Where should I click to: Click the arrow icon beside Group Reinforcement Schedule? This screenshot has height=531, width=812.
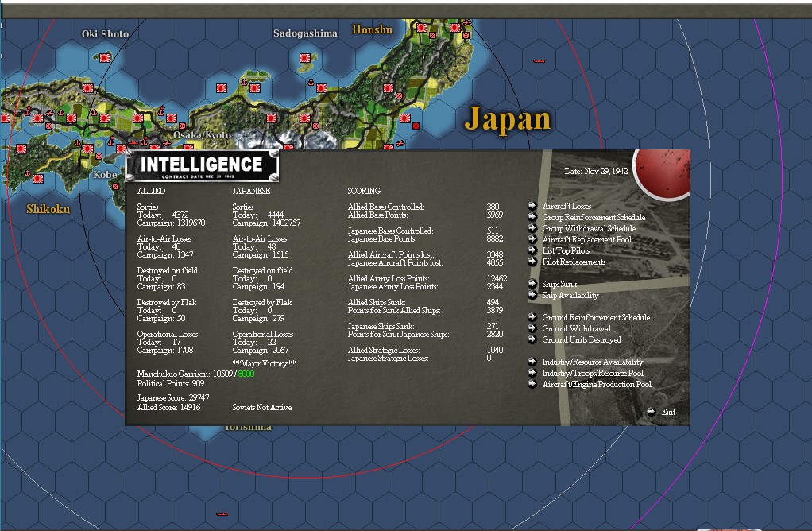(x=532, y=217)
